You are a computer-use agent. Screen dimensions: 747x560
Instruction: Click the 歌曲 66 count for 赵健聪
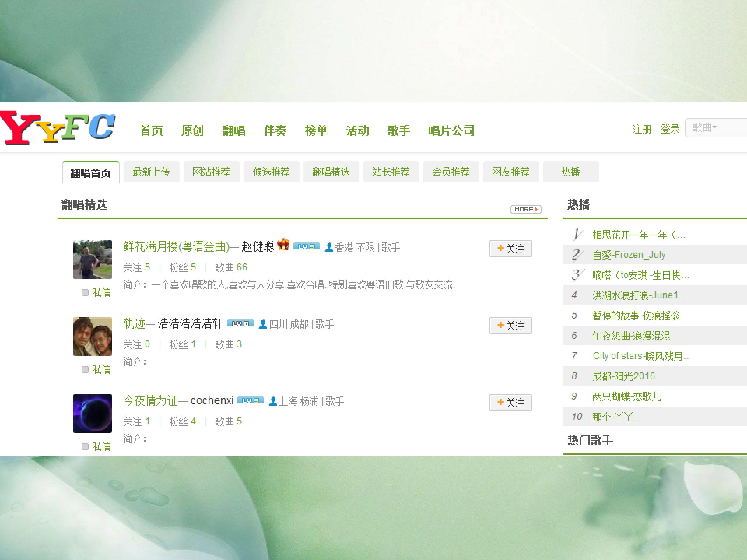coord(231,267)
